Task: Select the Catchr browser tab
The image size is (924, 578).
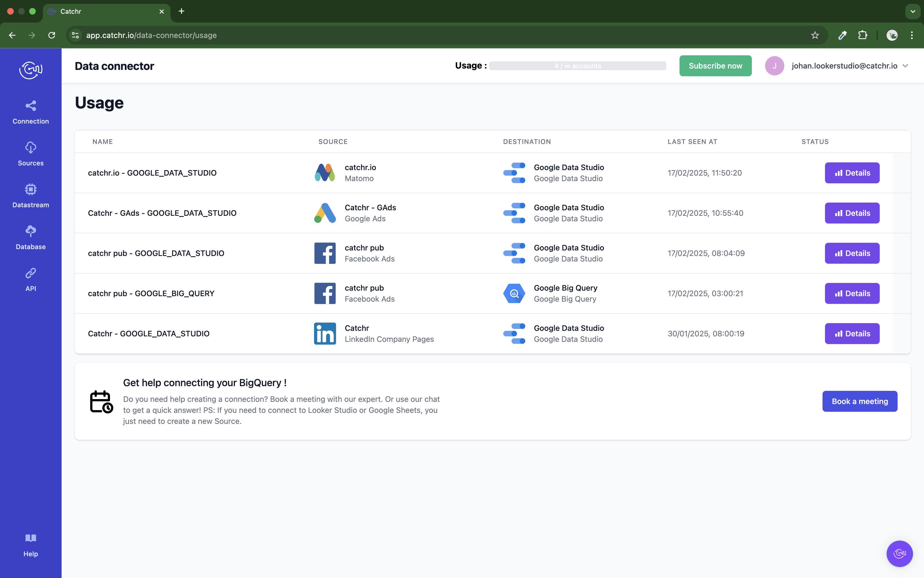Action: click(106, 12)
